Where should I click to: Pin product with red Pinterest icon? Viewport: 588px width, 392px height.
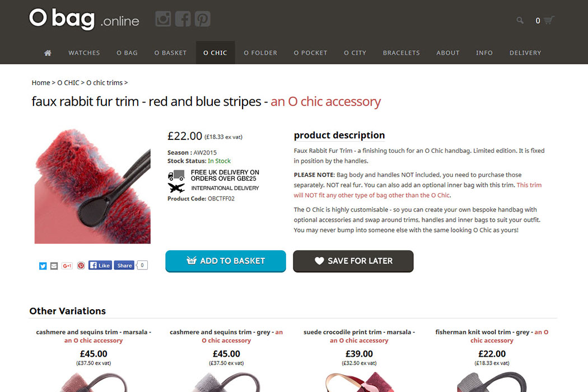coord(81,265)
